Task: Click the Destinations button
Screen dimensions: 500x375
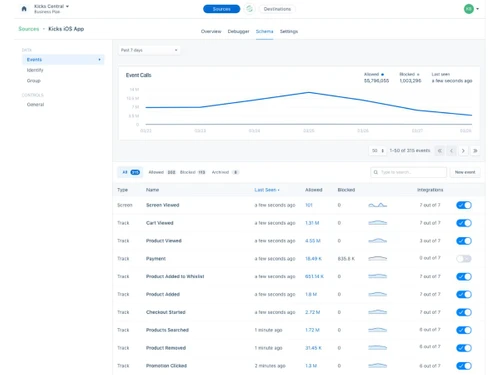Action: [277, 9]
